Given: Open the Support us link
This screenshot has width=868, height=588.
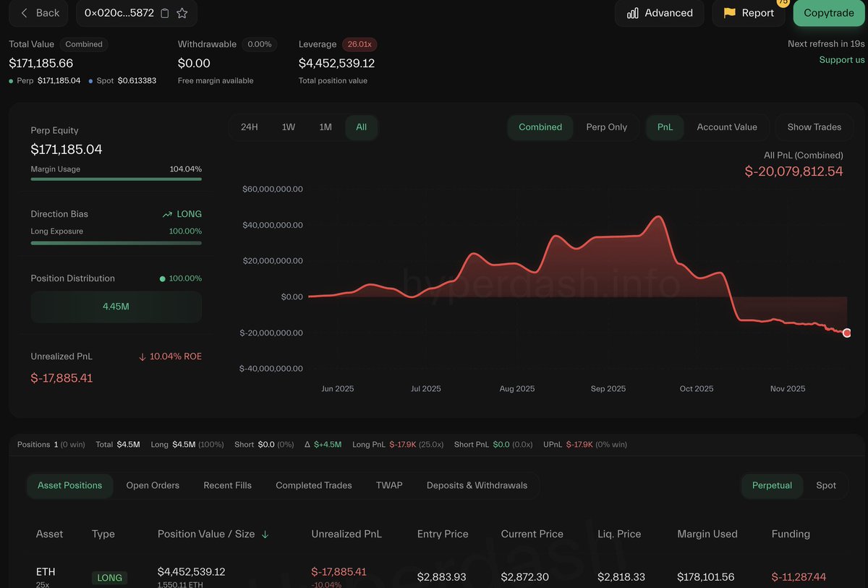Looking at the screenshot, I should click(842, 60).
